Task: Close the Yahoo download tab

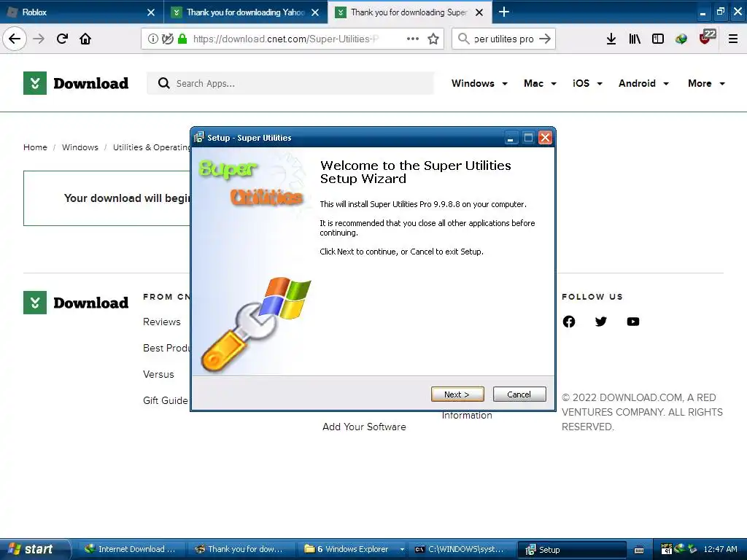Action: [x=315, y=12]
